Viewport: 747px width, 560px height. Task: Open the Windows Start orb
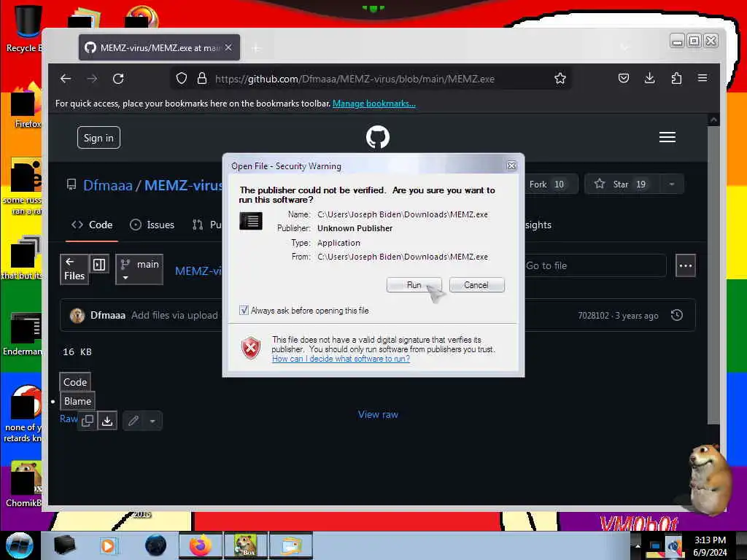click(x=19, y=545)
